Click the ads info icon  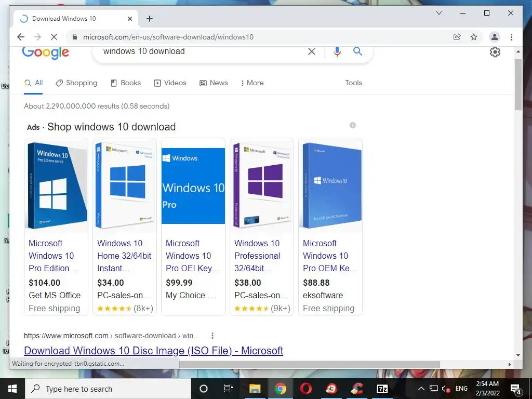tap(353, 125)
